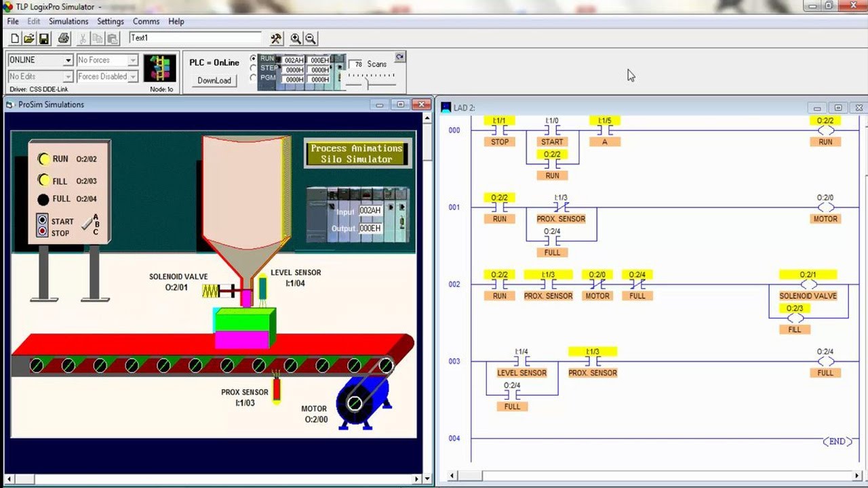Click the FULL indicator lamp O:2/04
The height and width of the screenshot is (488, 868).
point(43,200)
